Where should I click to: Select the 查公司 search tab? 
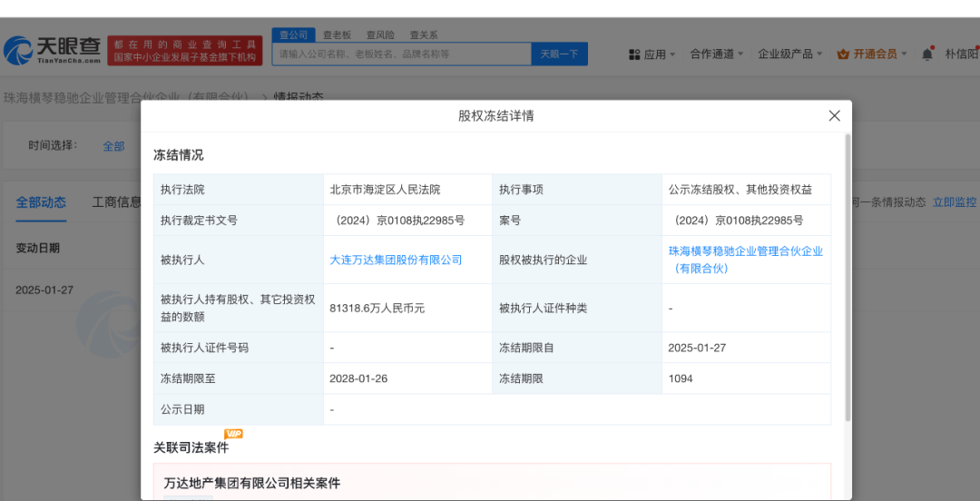pos(293,34)
